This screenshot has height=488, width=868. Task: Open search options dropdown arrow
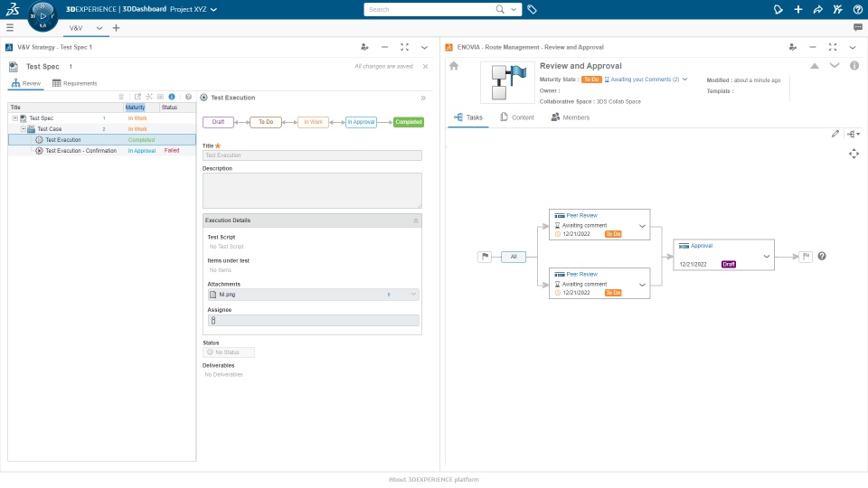tap(514, 9)
